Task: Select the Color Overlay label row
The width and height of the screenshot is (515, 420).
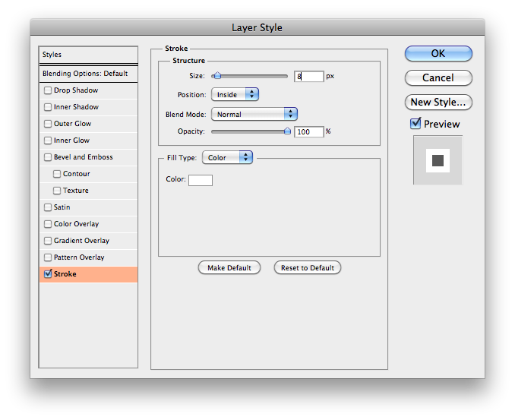Action: 77,224
